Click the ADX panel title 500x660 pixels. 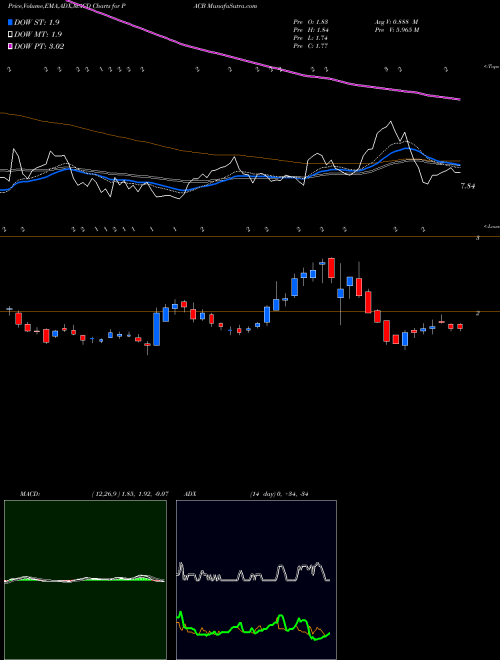[x=190, y=494]
